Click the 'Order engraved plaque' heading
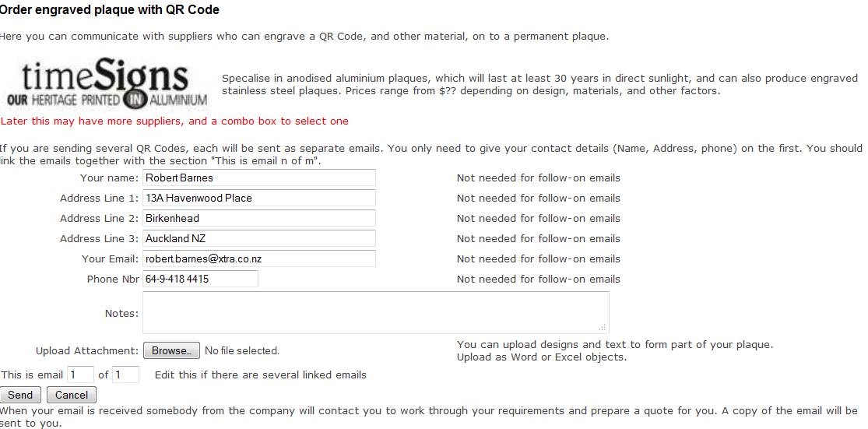868x429 pixels. (110, 10)
